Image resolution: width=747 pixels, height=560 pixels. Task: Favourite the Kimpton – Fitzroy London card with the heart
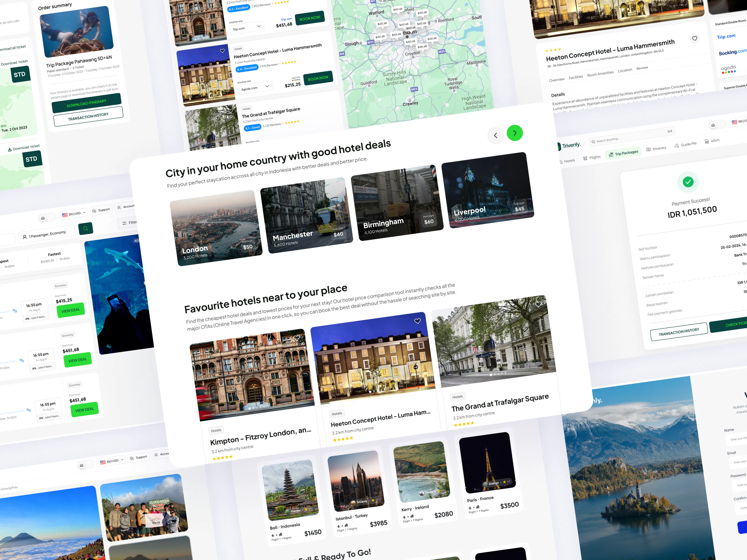296,338
